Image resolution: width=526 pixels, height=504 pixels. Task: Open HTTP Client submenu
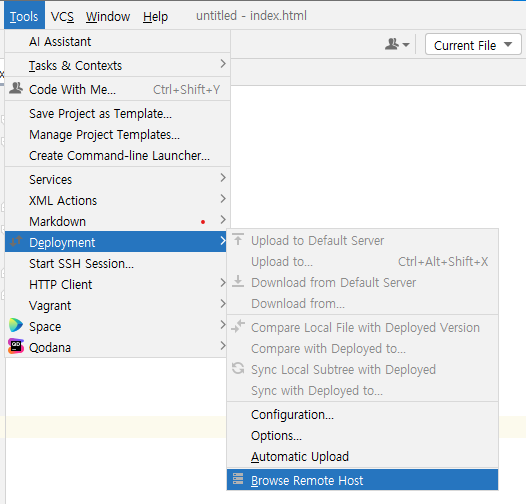(x=116, y=285)
